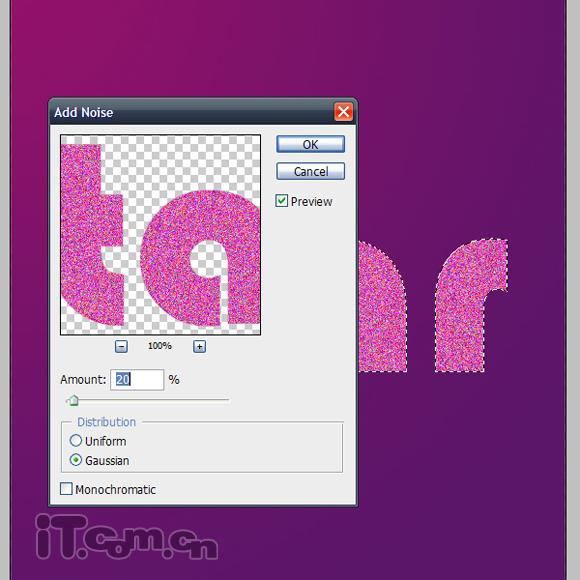Click the percent sign beside Amount field
This screenshot has height=580, width=580.
[174, 380]
